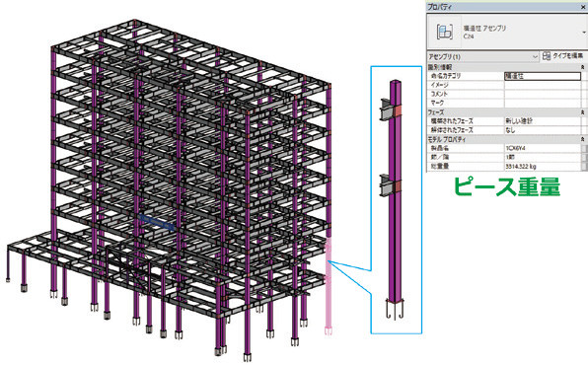Click the マーク property value field
This screenshot has width=588, height=365.
(x=543, y=104)
